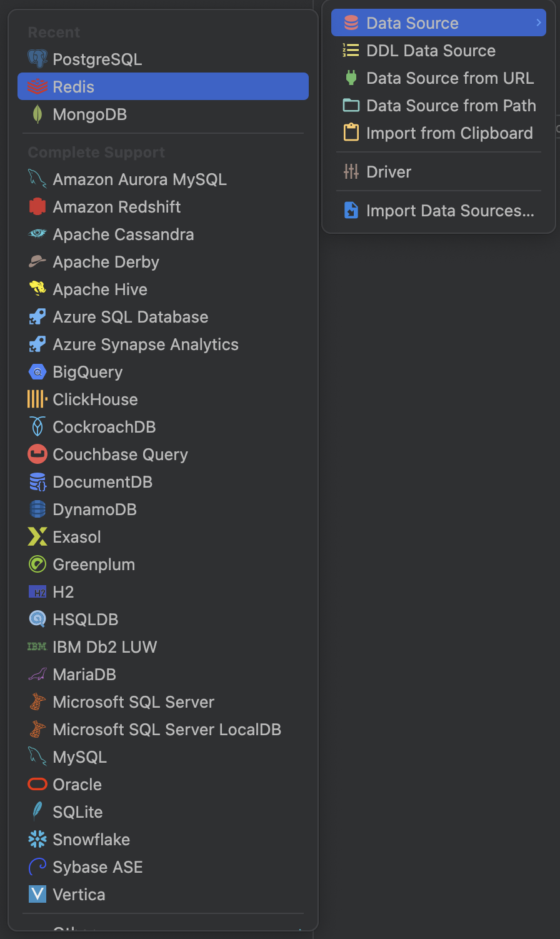
Task: Click the CockroachDB icon
Action: pyautogui.click(x=37, y=427)
